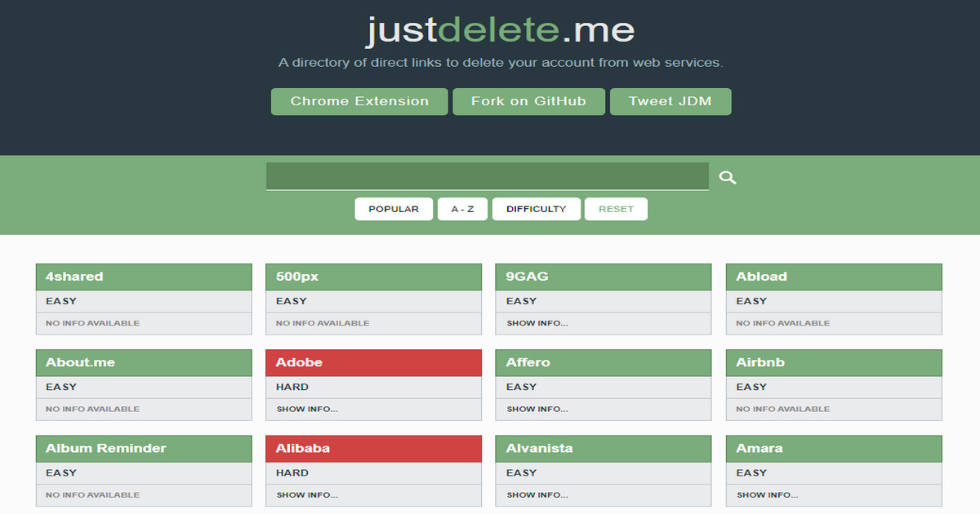Click the HARD label under Adobe
The width and height of the screenshot is (980, 514).
coord(292,387)
